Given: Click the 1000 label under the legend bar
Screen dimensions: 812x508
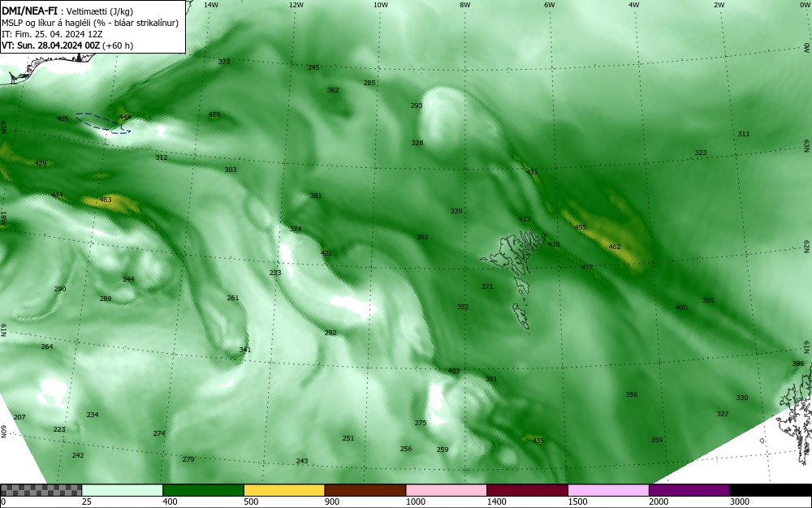Looking at the screenshot, I should tap(415, 502).
